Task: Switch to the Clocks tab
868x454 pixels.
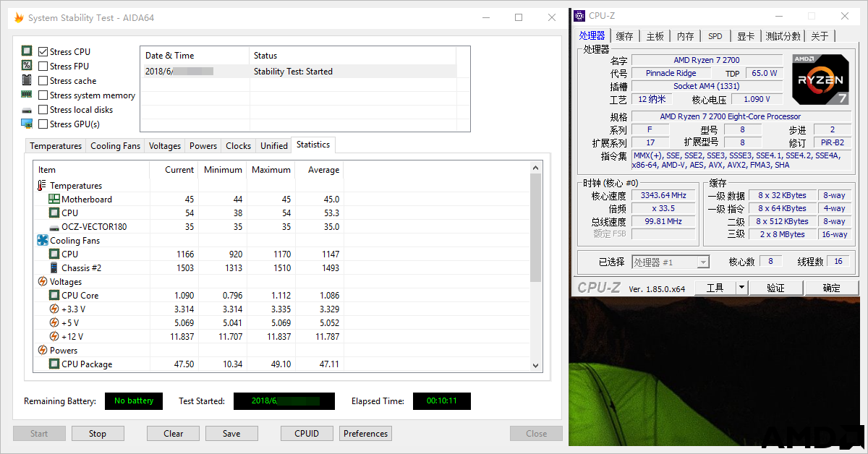Action: point(239,146)
